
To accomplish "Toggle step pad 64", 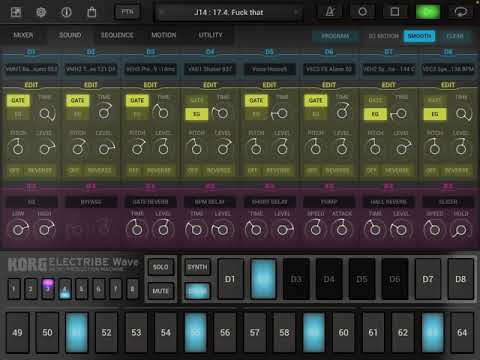I will click(x=462, y=332).
